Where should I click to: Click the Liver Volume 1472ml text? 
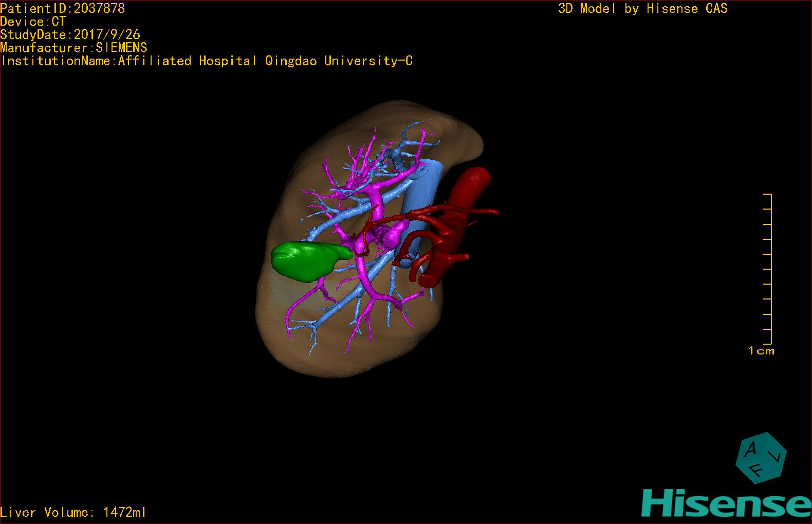click(x=73, y=512)
